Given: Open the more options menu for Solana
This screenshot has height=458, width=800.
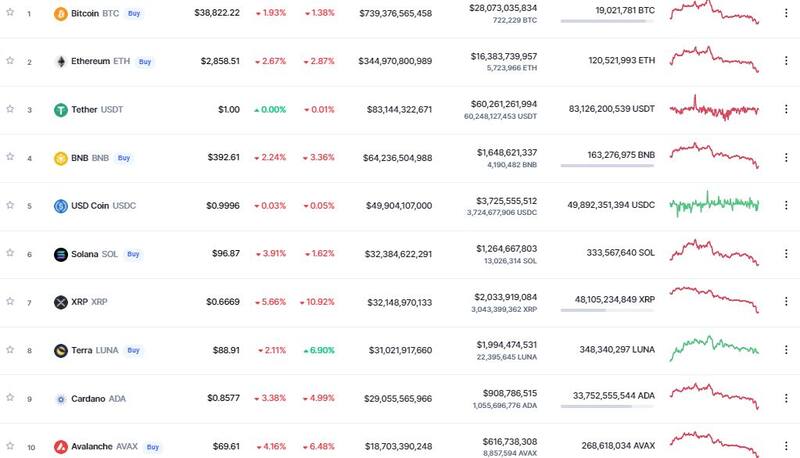Looking at the screenshot, I should (785, 254).
